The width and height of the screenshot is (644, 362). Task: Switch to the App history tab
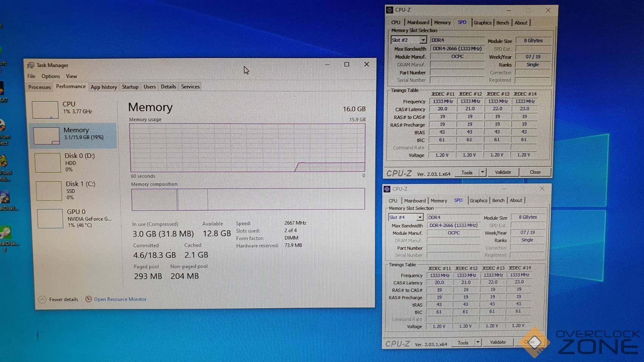tap(104, 87)
